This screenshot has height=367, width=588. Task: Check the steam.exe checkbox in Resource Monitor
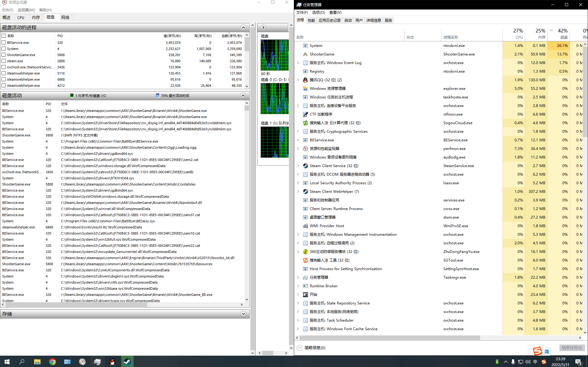coord(4,61)
